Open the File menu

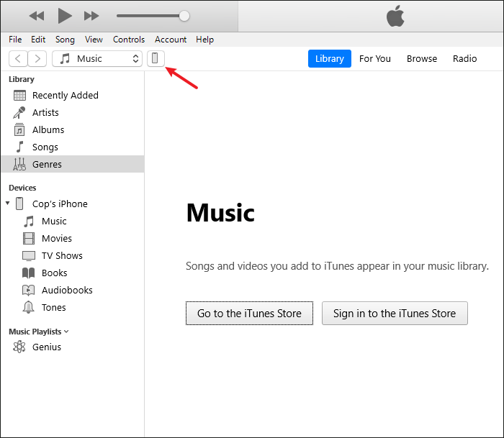(15, 40)
